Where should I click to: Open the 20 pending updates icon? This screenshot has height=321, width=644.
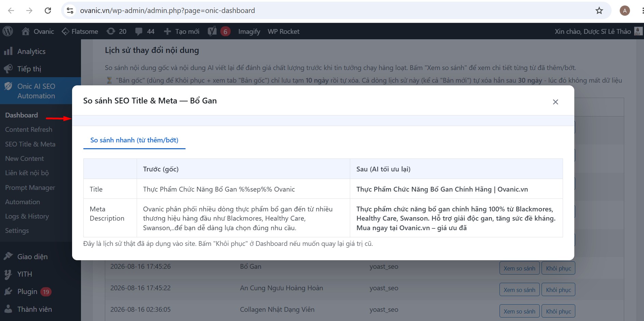coord(116,31)
